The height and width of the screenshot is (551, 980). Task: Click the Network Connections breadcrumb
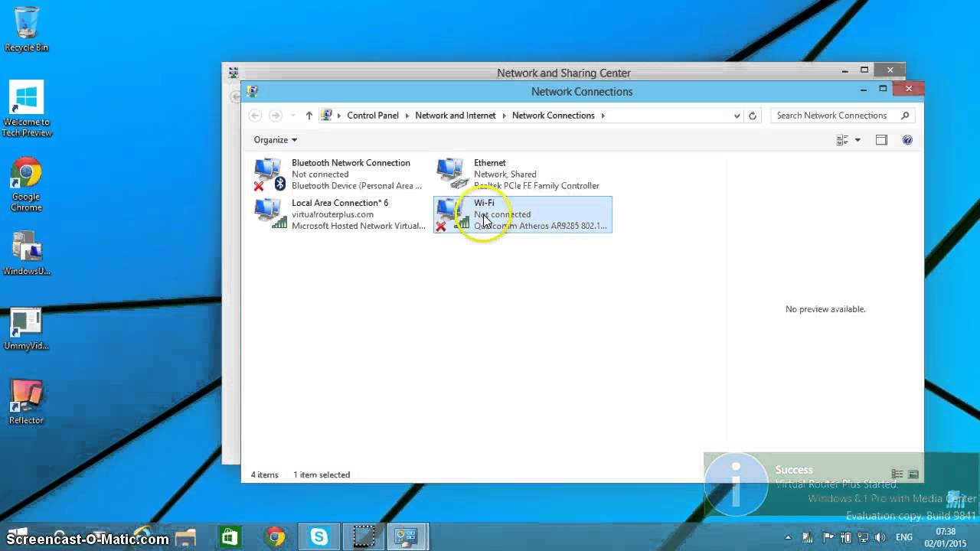pos(554,116)
